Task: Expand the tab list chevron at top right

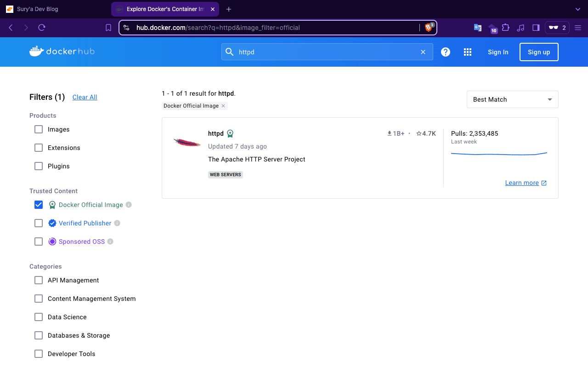Action: [x=578, y=9]
